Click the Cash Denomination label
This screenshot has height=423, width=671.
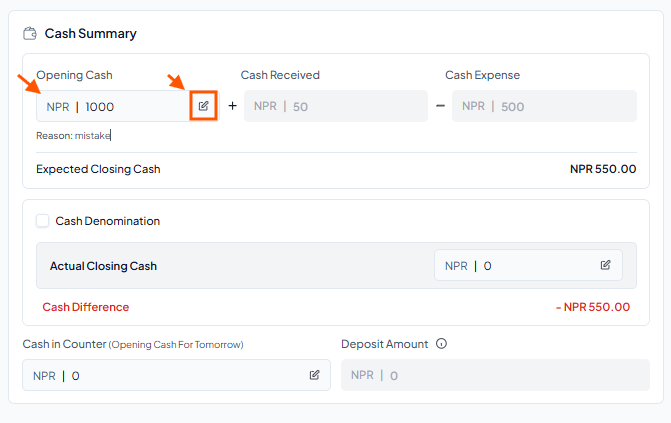(107, 221)
